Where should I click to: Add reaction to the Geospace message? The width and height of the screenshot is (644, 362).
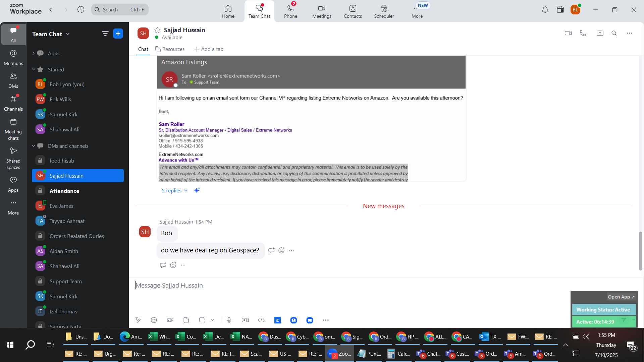point(282,250)
